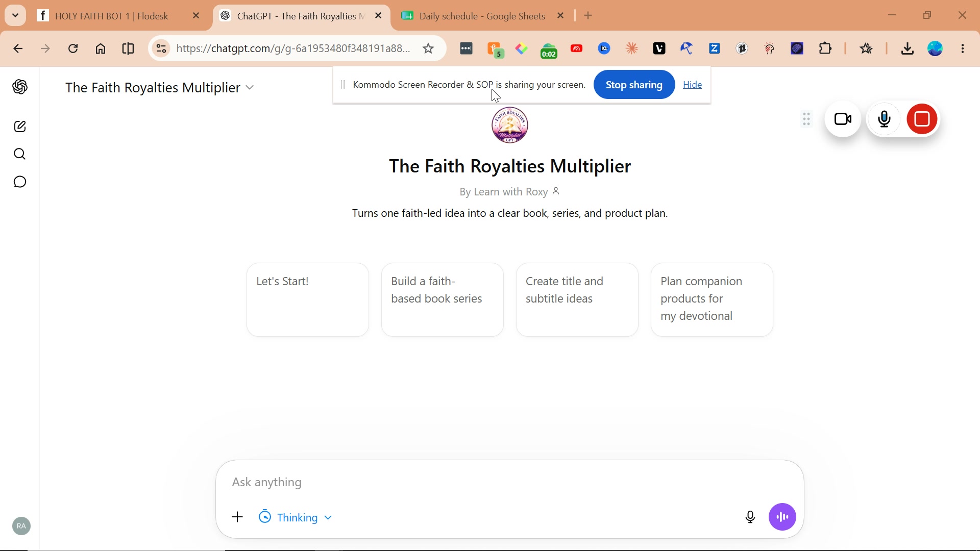Open the extensions puzzle icon

pyautogui.click(x=826, y=49)
